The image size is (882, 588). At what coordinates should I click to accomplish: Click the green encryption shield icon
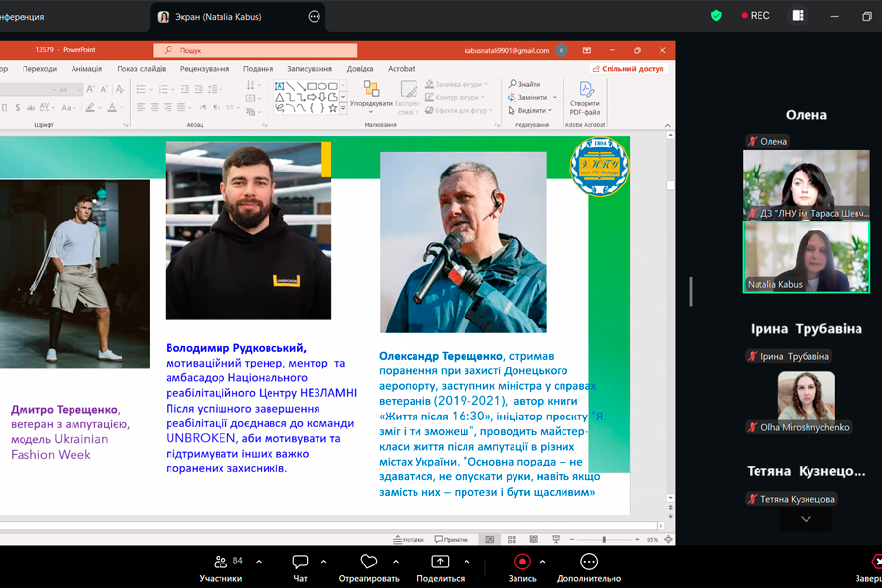coord(716,16)
